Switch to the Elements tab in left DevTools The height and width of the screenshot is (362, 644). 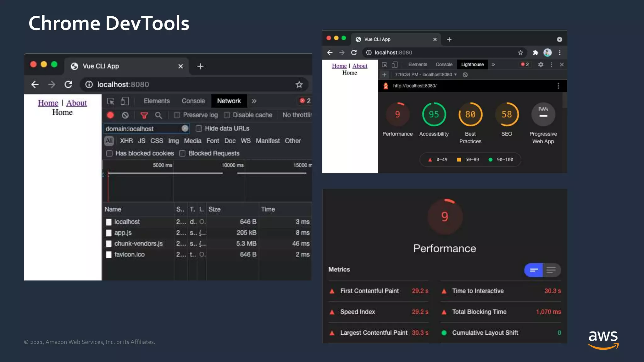(157, 101)
